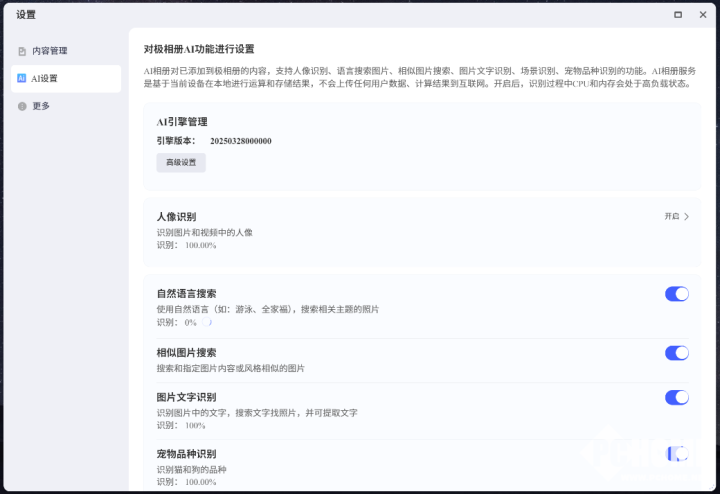Click the AI引擎管理 heading
This screenshot has width=720, height=494.
[182, 122]
